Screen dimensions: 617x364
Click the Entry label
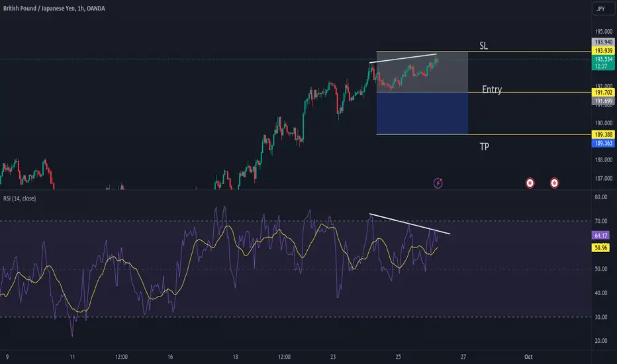point(492,90)
